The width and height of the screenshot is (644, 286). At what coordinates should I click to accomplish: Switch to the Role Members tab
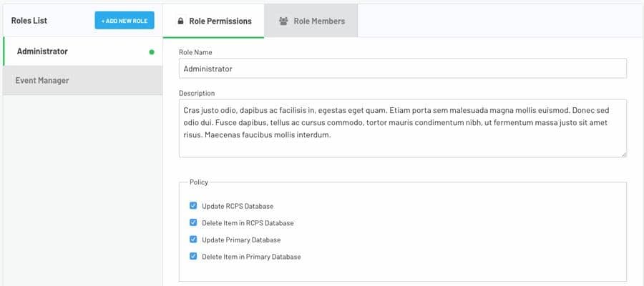[311, 21]
